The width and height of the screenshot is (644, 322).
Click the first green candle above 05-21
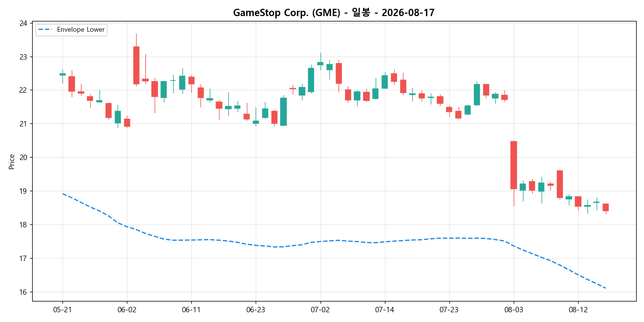click(x=62, y=74)
